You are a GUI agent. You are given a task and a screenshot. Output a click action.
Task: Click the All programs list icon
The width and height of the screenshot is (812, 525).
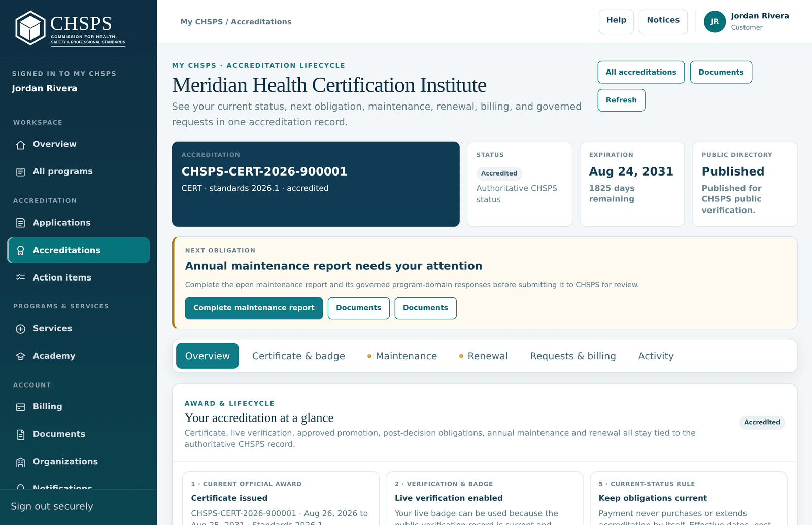click(x=20, y=172)
